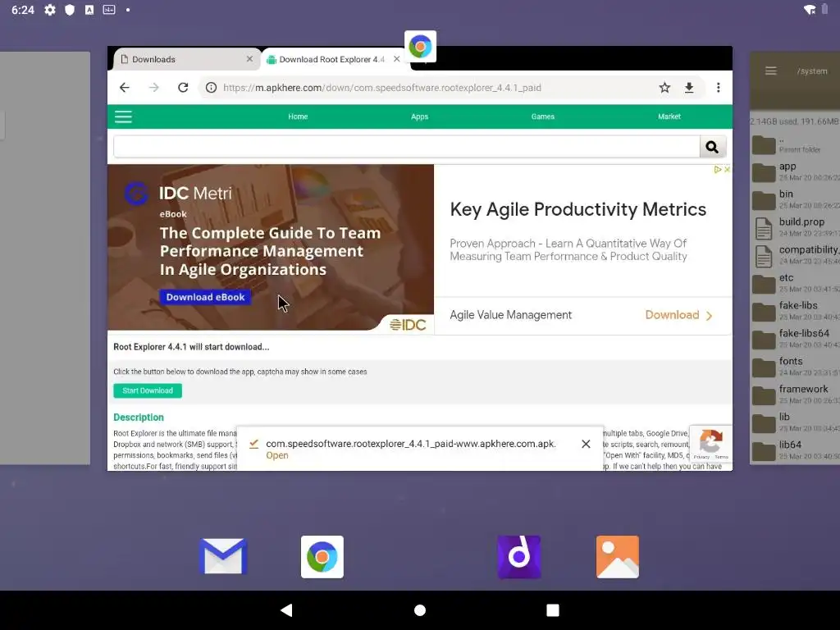Click the forward navigation arrow

point(153,87)
